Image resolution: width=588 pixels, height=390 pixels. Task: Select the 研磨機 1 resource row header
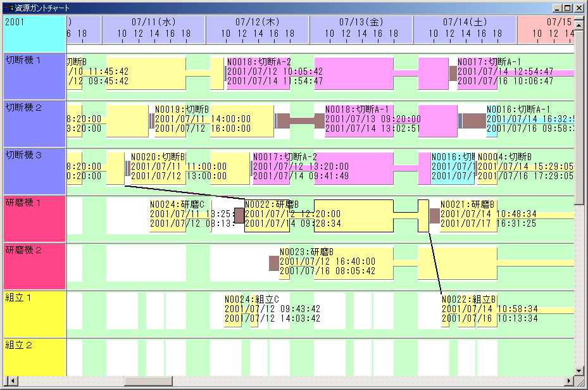pyautogui.click(x=34, y=219)
